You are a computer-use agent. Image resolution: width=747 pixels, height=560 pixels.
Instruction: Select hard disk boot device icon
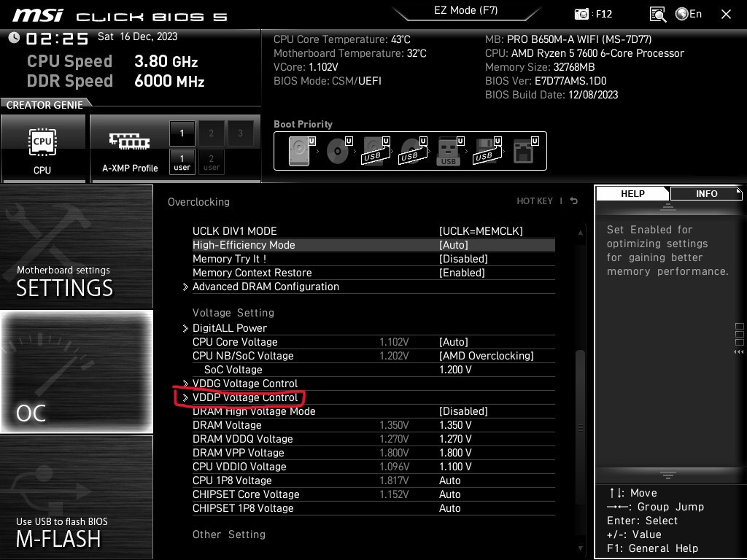(302, 151)
